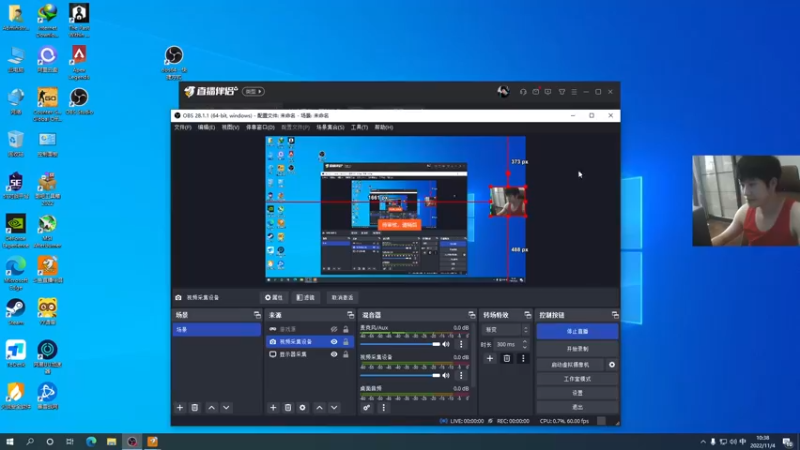Screen dimensions: 800x450
Task: Toggle lock on 游戏源 source
Action: (x=346, y=330)
